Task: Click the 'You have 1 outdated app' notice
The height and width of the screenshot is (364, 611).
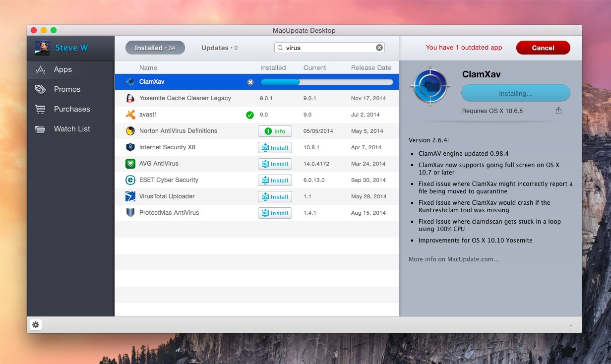Action: pyautogui.click(x=464, y=48)
